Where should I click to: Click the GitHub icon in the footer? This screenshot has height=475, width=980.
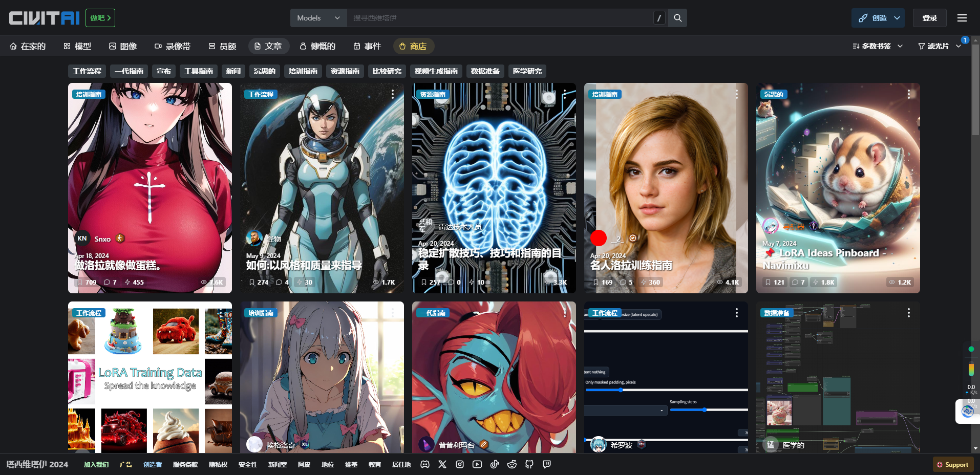[x=528, y=464]
